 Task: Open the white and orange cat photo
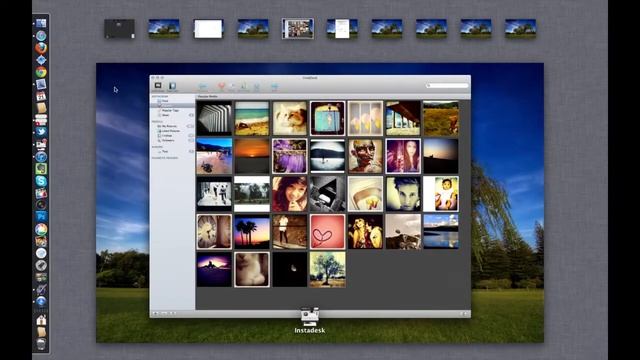[x=290, y=118]
